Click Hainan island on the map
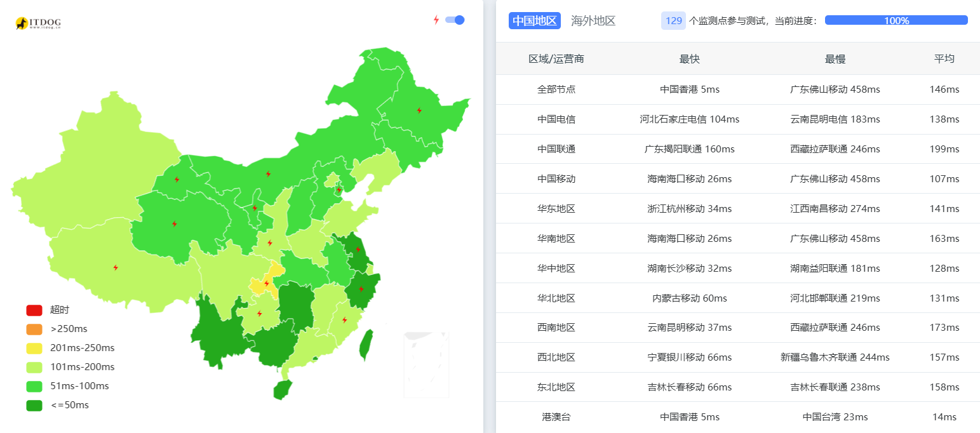The image size is (980, 433). point(283,389)
